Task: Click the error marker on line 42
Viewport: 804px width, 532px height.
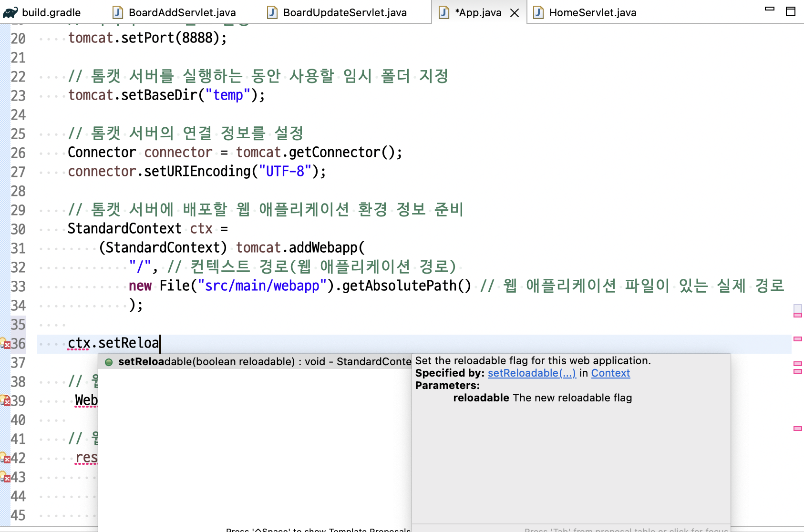Action: tap(5, 458)
